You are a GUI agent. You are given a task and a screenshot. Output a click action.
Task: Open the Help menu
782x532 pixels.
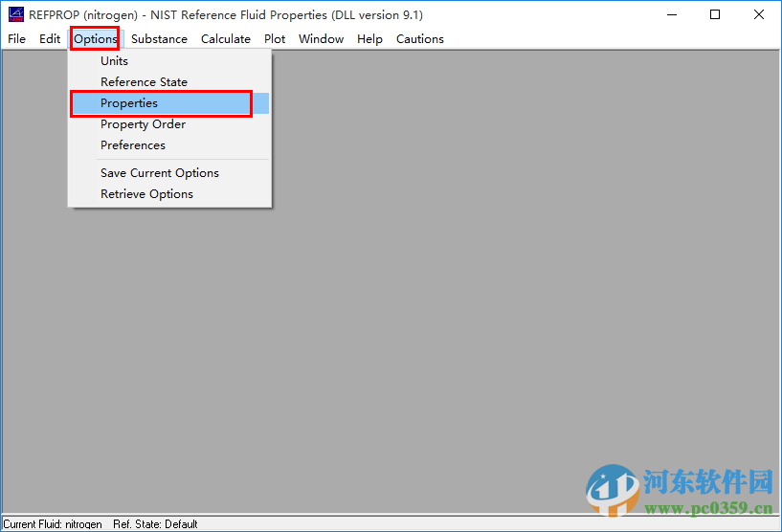[x=369, y=39]
